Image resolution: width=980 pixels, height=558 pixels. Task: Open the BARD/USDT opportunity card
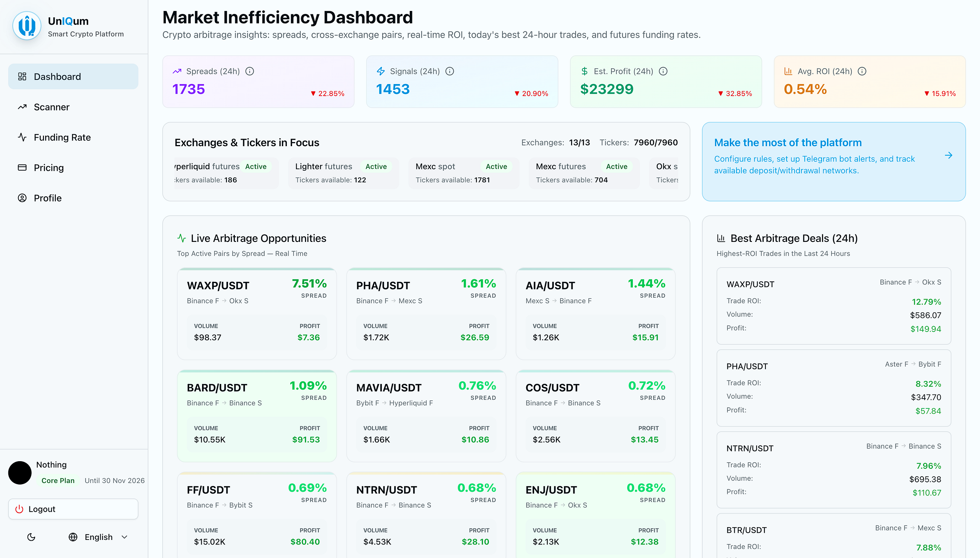tap(257, 416)
